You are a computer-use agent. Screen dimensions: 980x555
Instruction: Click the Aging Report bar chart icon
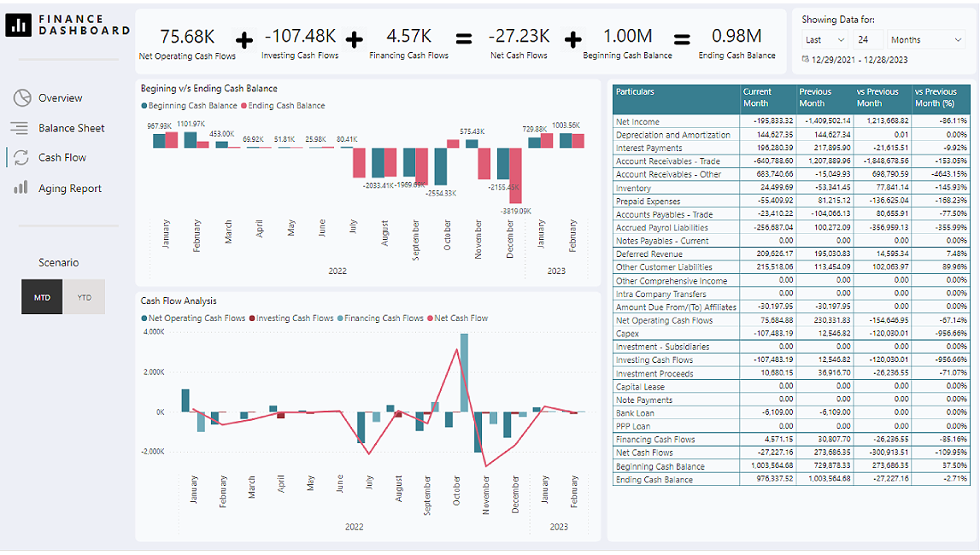[x=21, y=188]
